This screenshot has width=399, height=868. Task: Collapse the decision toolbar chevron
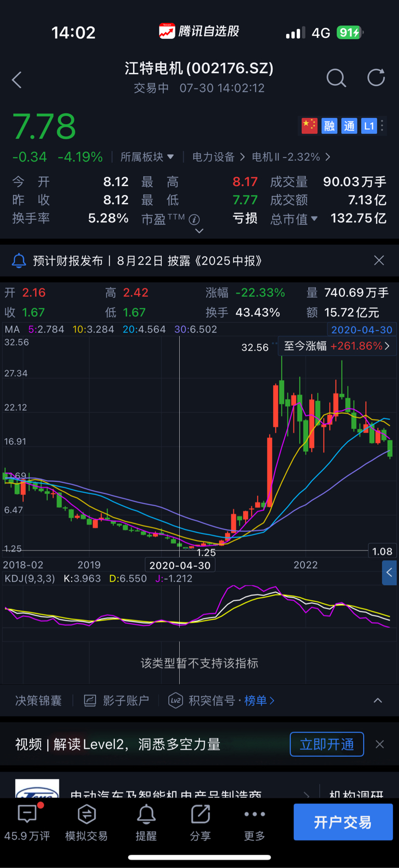(378, 701)
